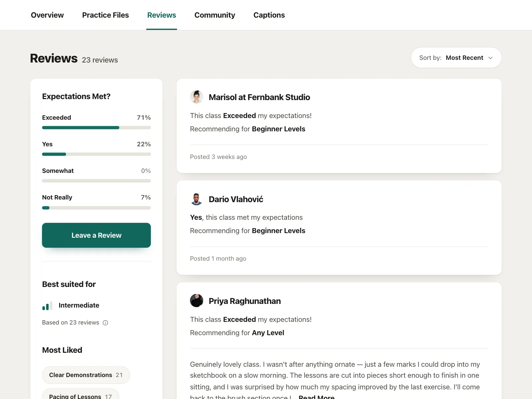Click Recommending for Beginner Levels in Dario's review

pyautogui.click(x=248, y=231)
